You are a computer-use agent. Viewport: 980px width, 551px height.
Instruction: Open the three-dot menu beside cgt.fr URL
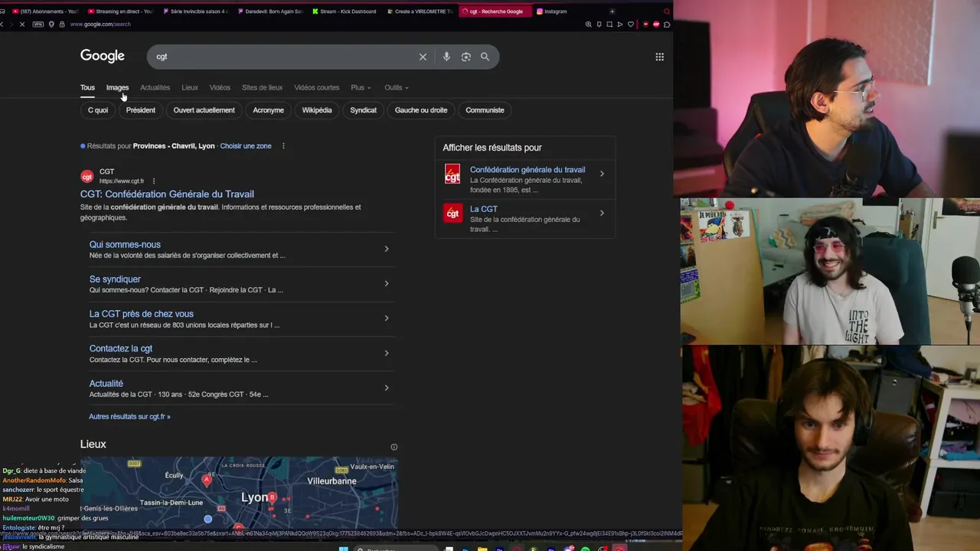[154, 181]
